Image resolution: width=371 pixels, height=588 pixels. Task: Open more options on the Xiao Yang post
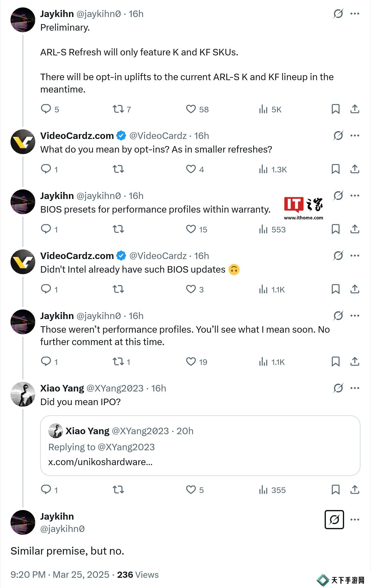[355, 388]
